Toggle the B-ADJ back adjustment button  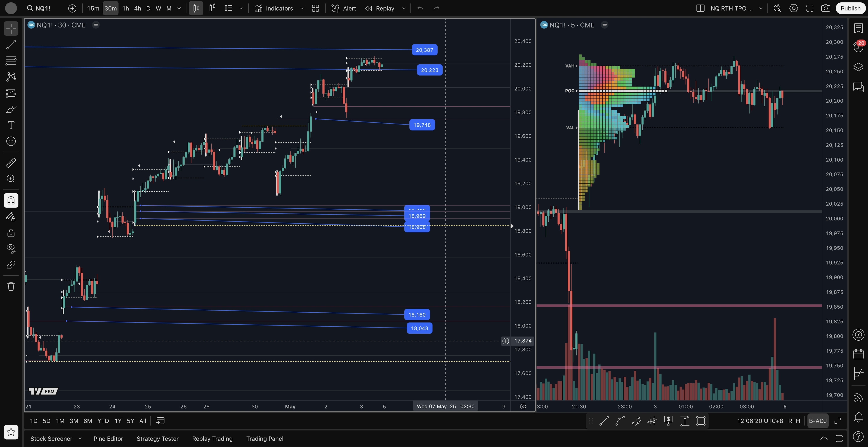pyautogui.click(x=818, y=421)
